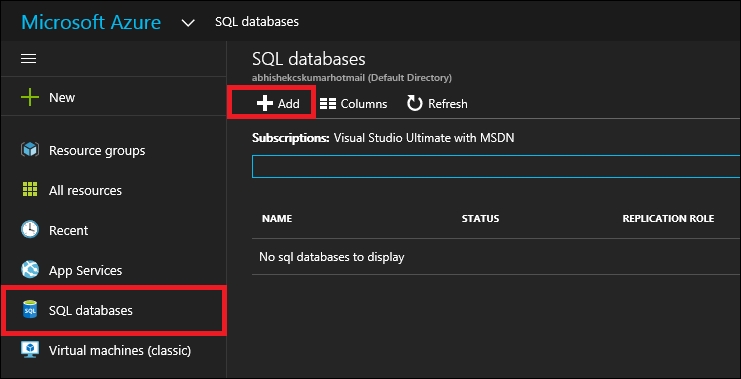Screen dimensions: 741x379
Task: Open SQL databases breadcrumb in top bar
Action: click(257, 22)
